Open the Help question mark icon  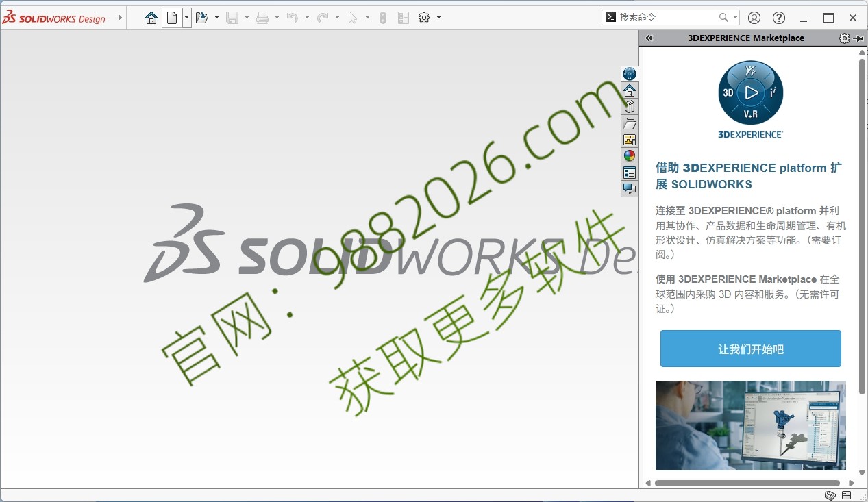click(779, 18)
